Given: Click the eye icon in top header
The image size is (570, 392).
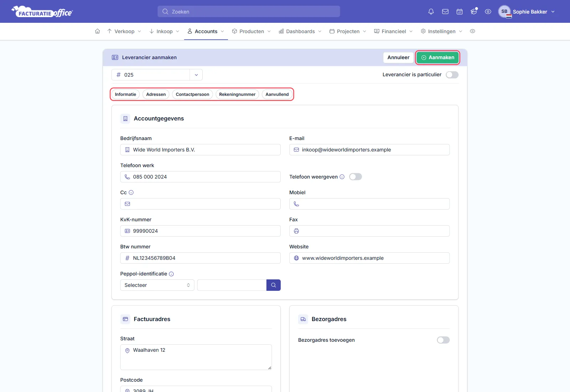Looking at the screenshot, I should [488, 12].
